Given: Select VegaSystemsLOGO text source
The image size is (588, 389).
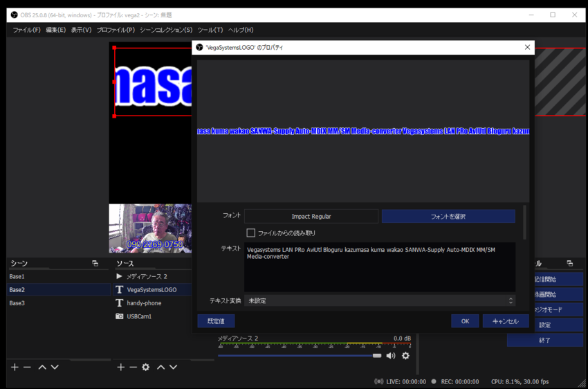Looking at the screenshot, I should click(152, 289).
